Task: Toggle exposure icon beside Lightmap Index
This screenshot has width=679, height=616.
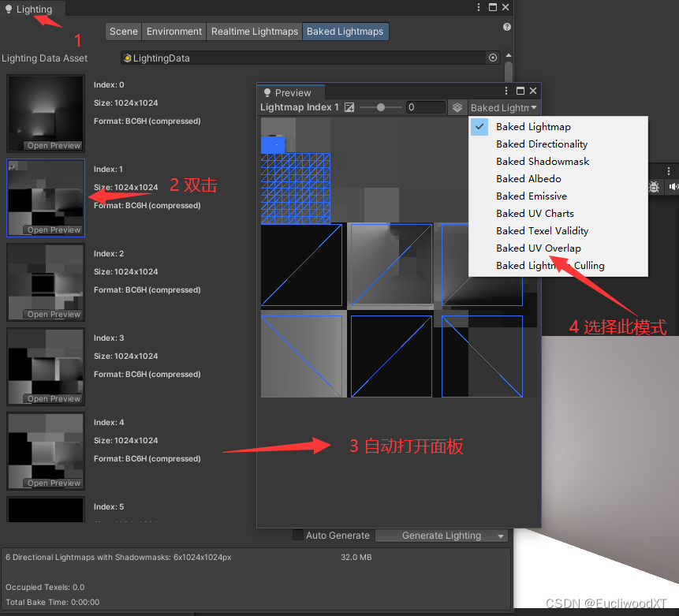Action: [x=349, y=107]
